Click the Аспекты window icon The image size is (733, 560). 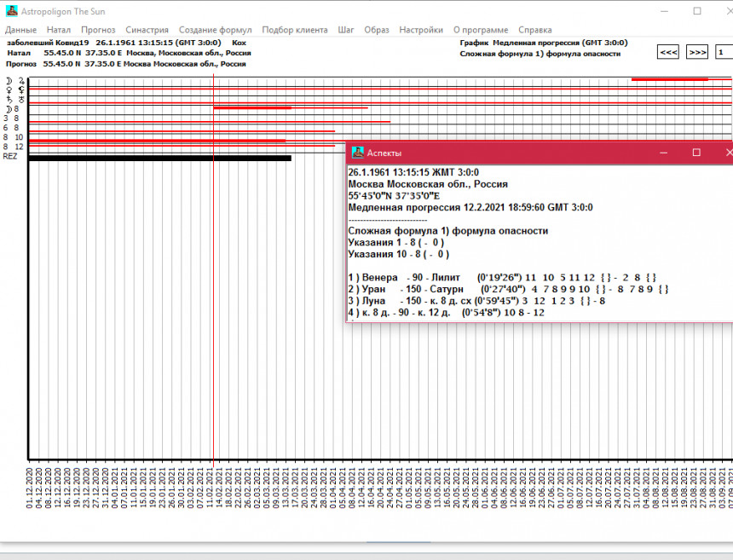tap(358, 153)
